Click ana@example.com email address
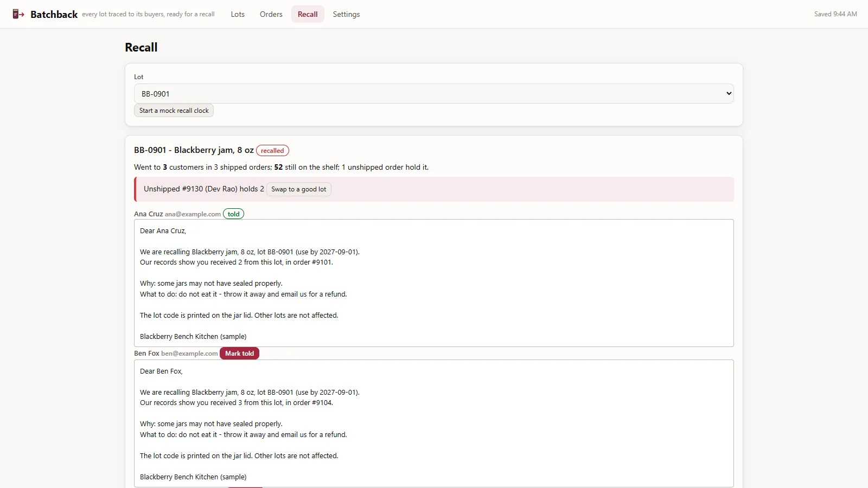This screenshot has height=488, width=868. [193, 214]
